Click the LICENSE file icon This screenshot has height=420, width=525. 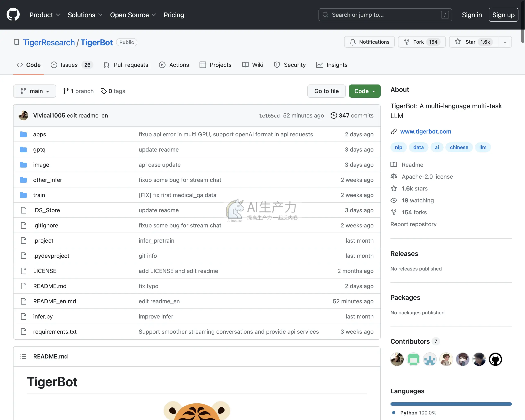24,271
